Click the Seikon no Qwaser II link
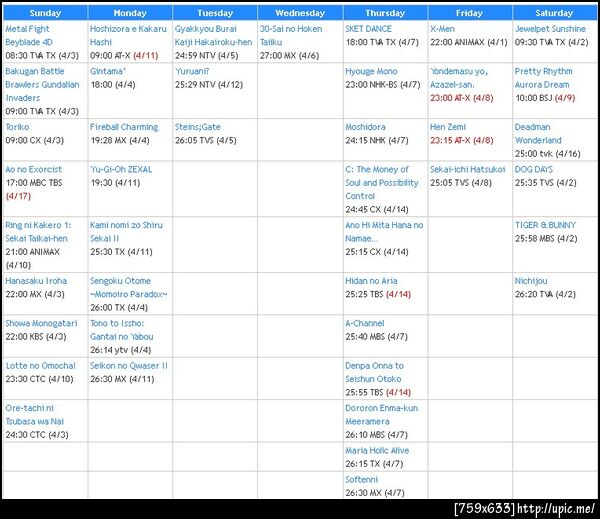The image size is (600, 519). (x=129, y=366)
